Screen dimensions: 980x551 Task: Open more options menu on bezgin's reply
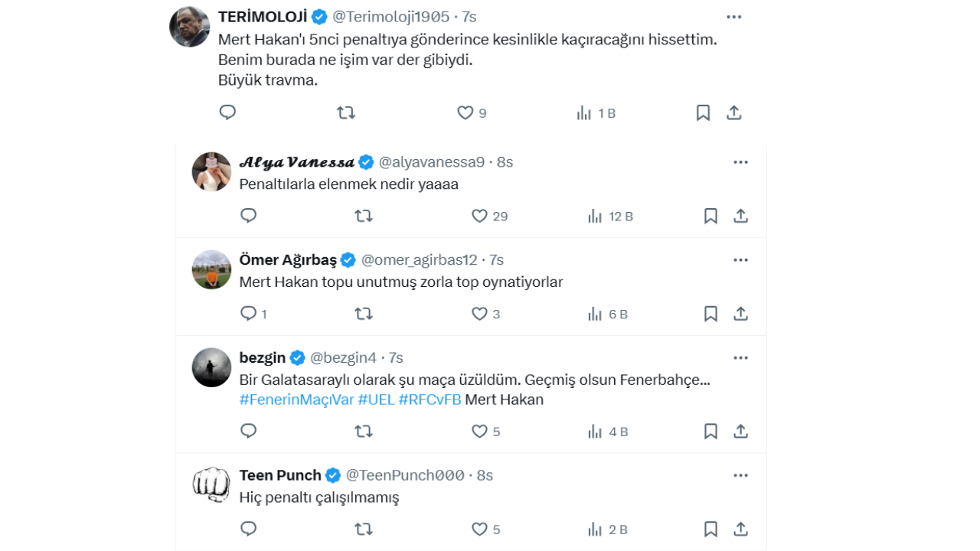(x=740, y=357)
